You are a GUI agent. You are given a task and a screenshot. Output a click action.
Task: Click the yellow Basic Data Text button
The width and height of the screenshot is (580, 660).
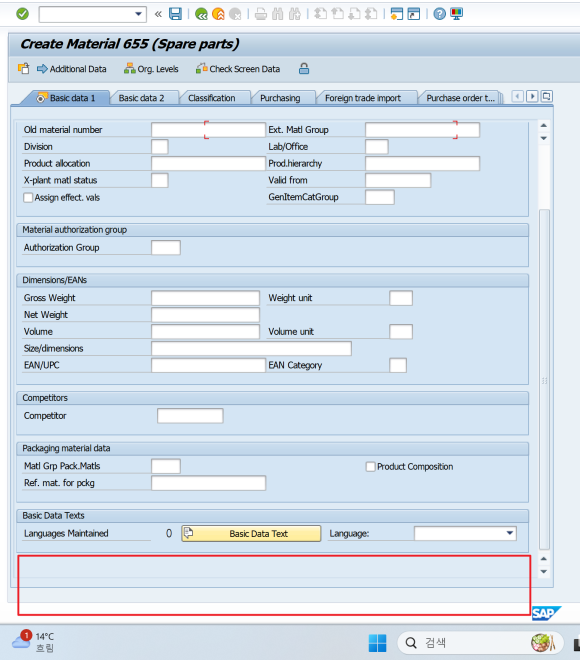251,533
